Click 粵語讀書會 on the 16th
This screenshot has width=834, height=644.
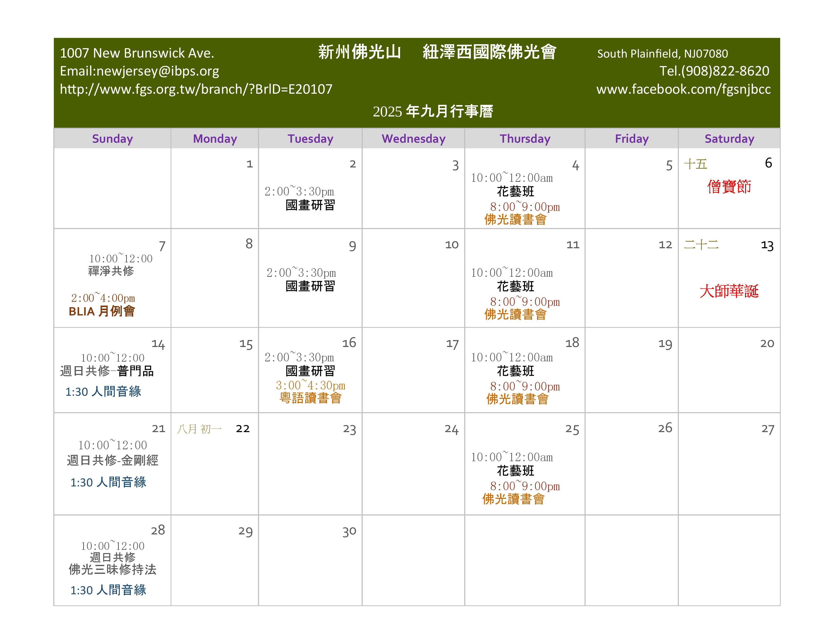(x=310, y=398)
